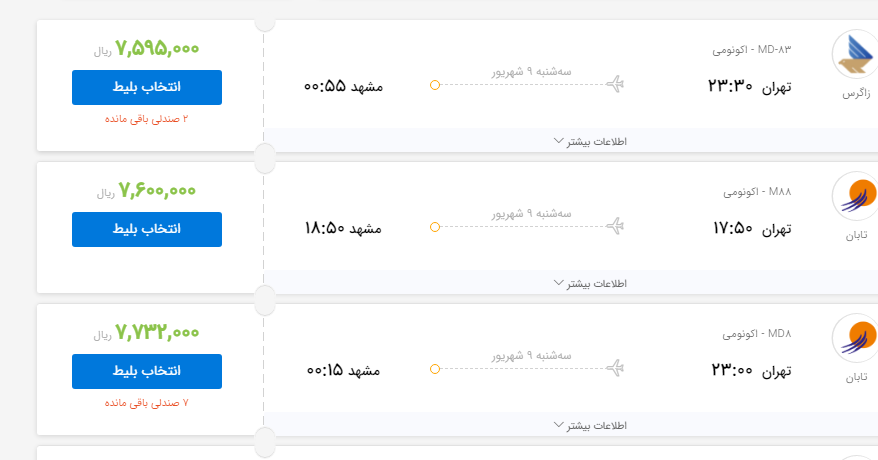Click the Zagros airline logo
Viewport: 878px width, 460px height.
[855, 56]
